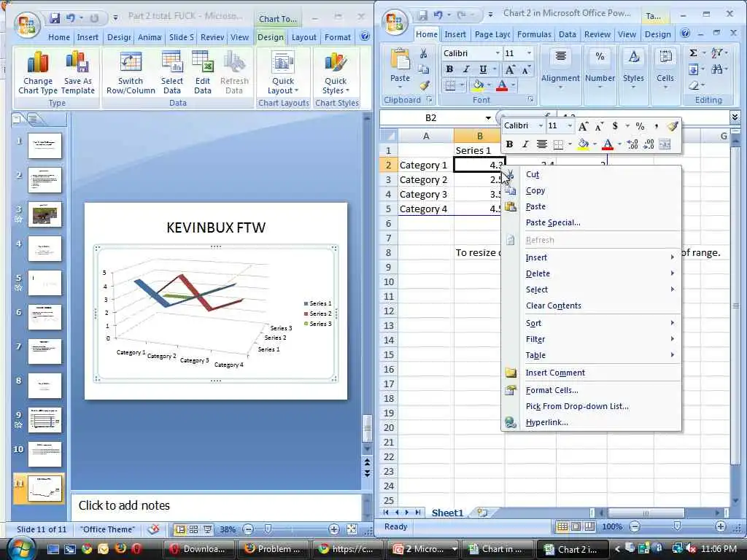Click Center align on the mini toolbar
The image size is (747, 560).
click(x=542, y=144)
